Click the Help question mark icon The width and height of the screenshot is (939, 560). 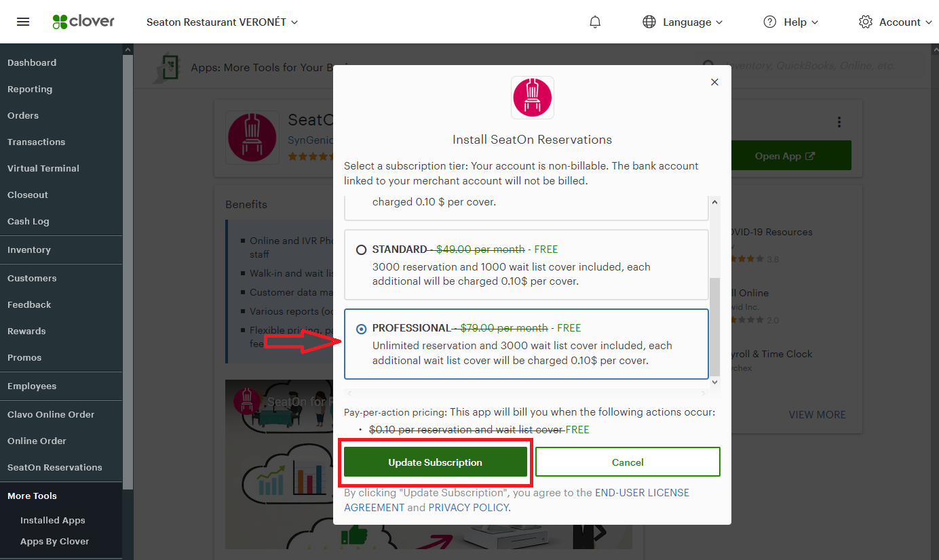(x=769, y=22)
